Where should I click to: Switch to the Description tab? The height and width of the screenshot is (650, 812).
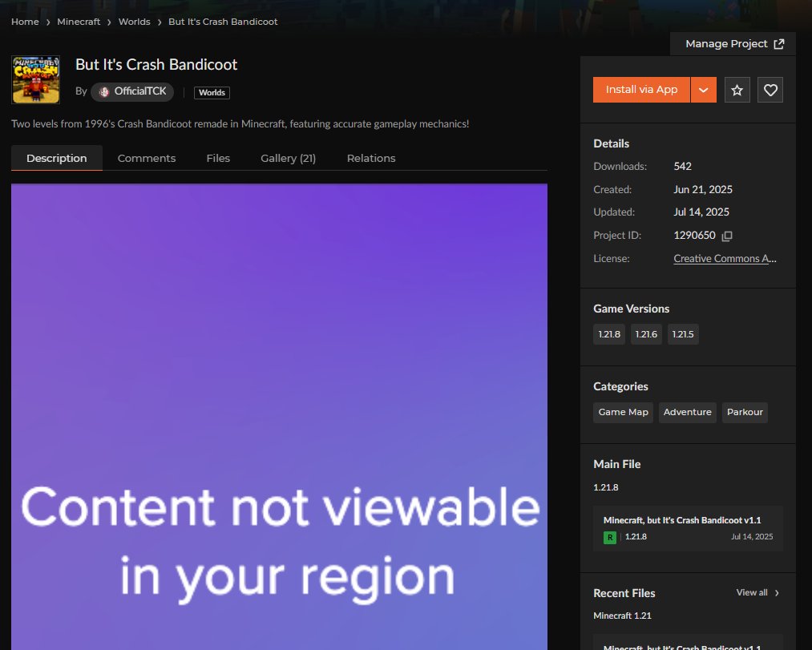(56, 158)
